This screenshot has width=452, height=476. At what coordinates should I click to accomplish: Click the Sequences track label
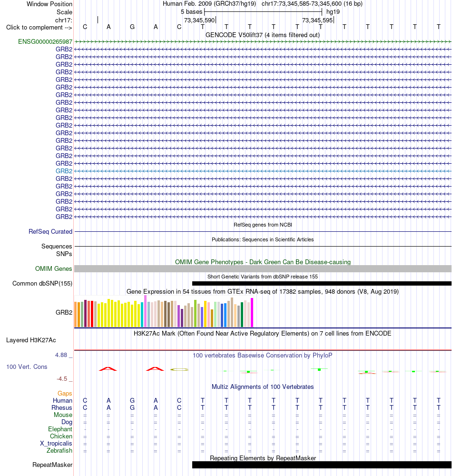(57, 246)
